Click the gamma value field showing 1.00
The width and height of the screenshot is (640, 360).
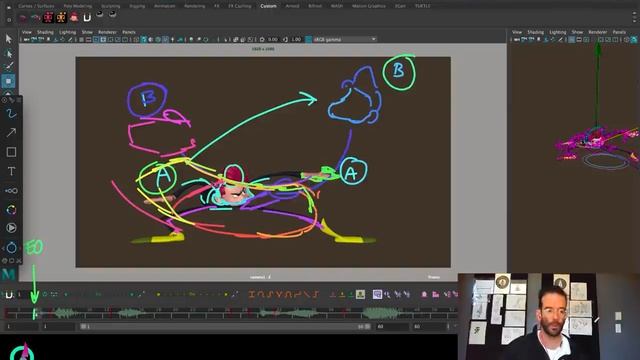(296, 40)
